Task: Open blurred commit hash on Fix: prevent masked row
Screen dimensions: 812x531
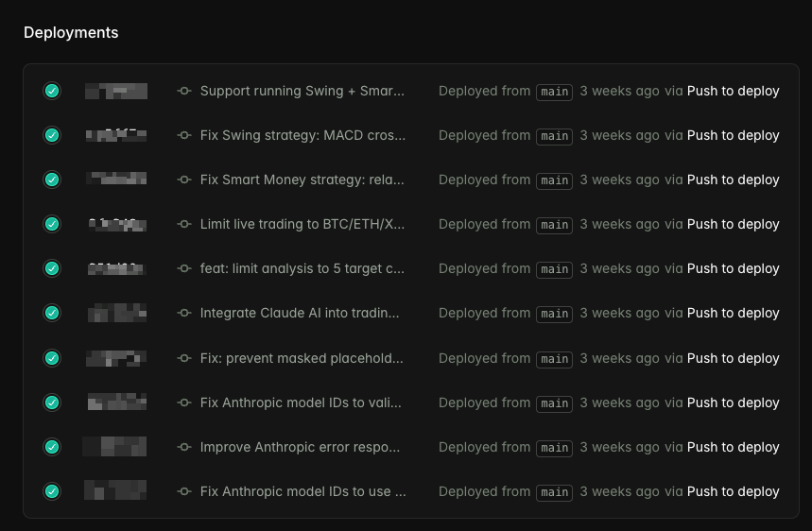Action: pos(115,358)
